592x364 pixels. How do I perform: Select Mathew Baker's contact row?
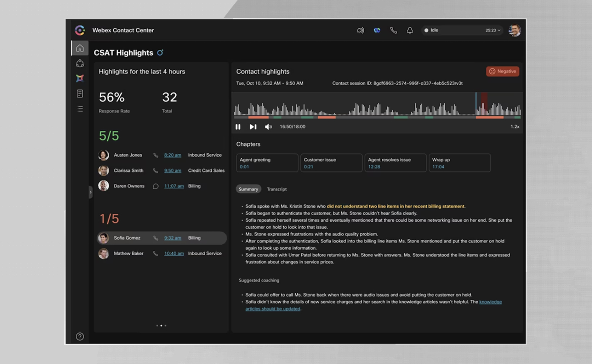[161, 254]
